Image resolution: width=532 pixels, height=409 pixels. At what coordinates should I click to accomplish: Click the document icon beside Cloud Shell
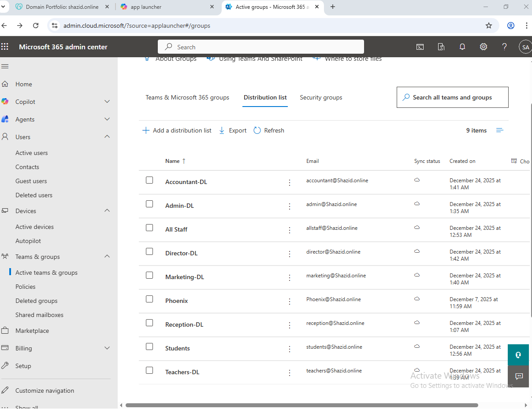(x=441, y=47)
